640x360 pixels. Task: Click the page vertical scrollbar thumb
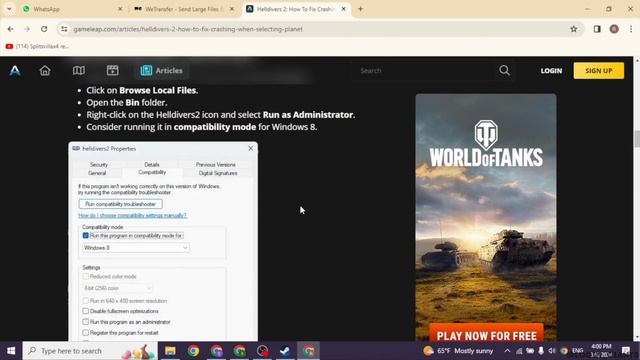(636, 139)
